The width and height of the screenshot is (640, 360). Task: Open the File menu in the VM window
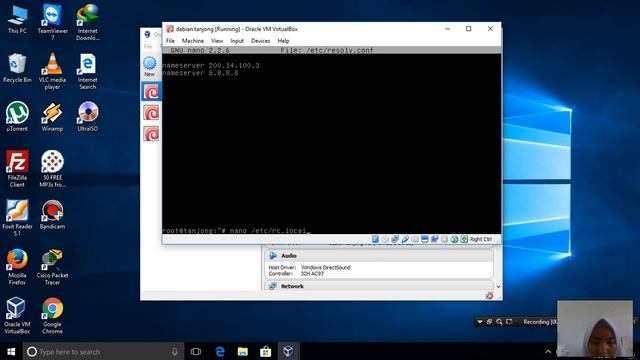point(170,41)
